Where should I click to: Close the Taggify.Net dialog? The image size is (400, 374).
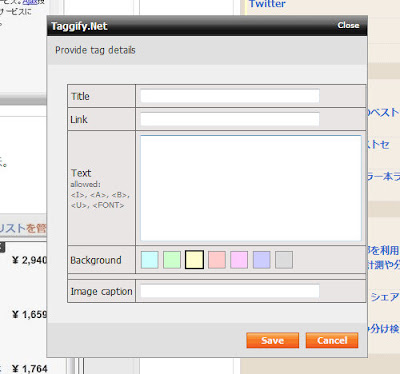348,25
